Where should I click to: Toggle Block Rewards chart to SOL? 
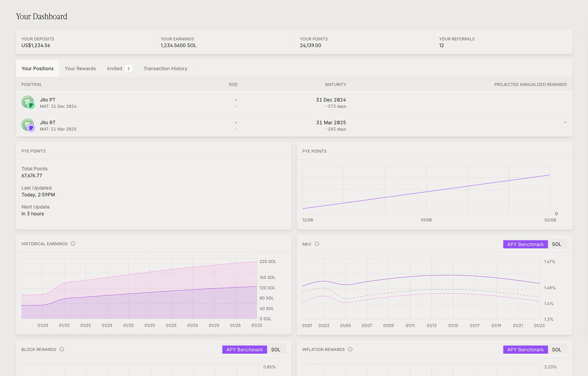pyautogui.click(x=276, y=350)
